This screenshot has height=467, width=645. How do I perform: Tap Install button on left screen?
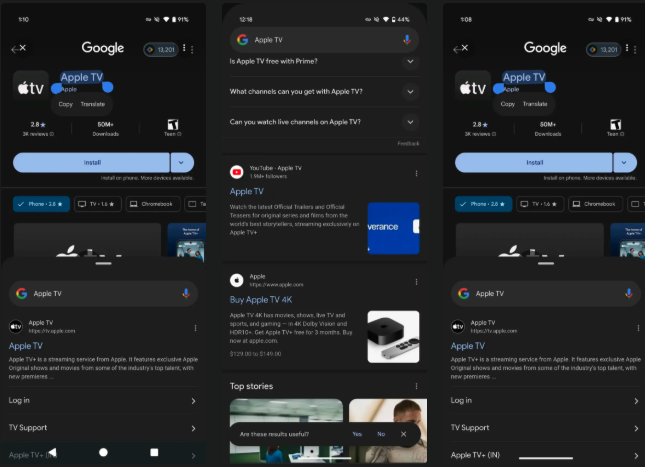[91, 163]
